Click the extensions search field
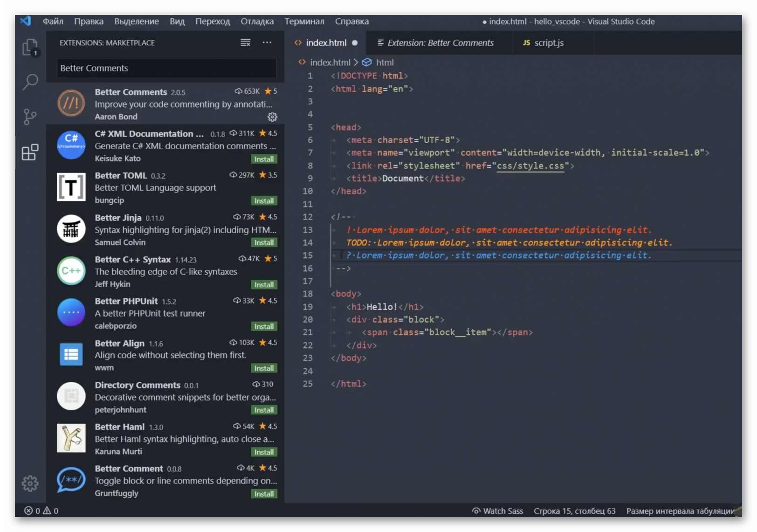This screenshot has width=757, height=532. (x=166, y=68)
